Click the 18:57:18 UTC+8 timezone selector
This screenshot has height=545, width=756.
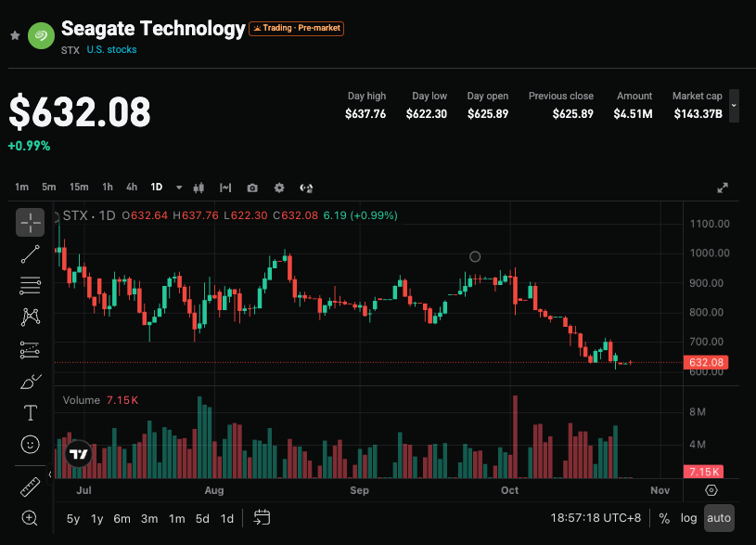[x=596, y=518]
